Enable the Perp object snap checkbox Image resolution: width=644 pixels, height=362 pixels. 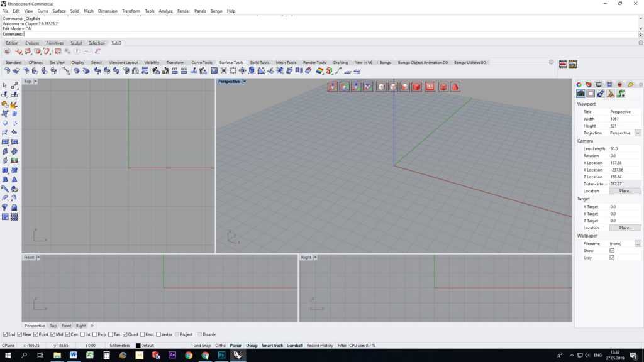(95, 334)
